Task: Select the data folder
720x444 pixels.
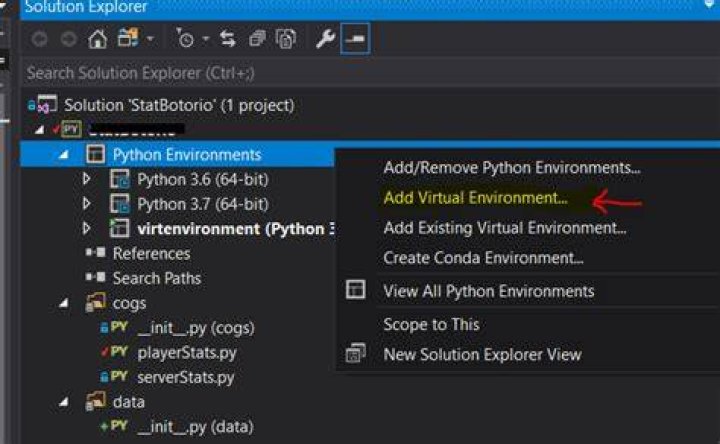Action: [129, 403]
